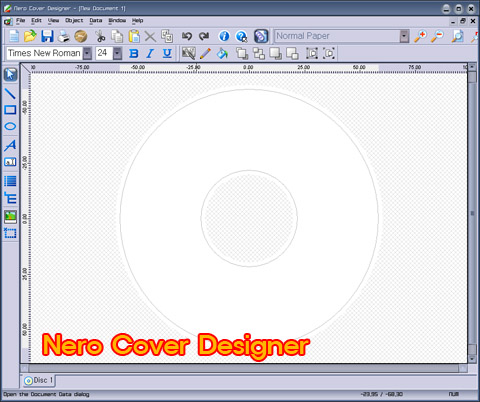Open the Document Data dialog icon
This screenshot has width=480, height=402.
pyautogui.click(x=261, y=36)
